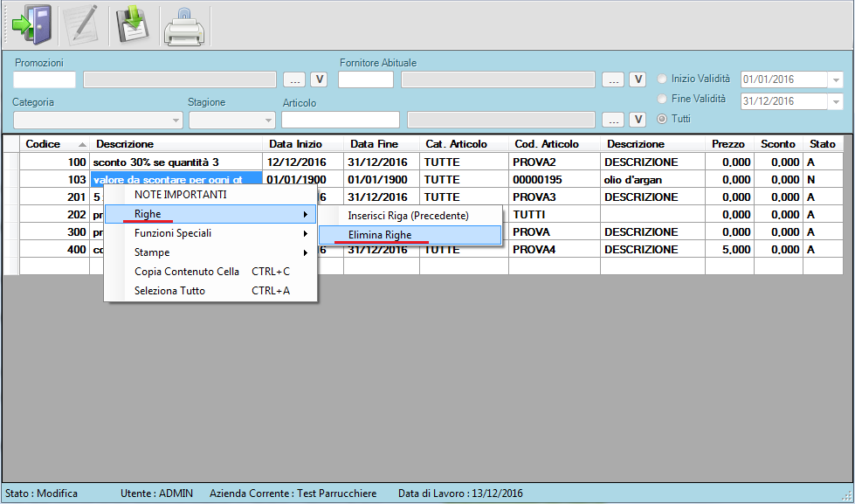This screenshot has height=504, width=855.
Task: Click the exit door icon in toolbar
Action: pyautogui.click(x=31, y=24)
